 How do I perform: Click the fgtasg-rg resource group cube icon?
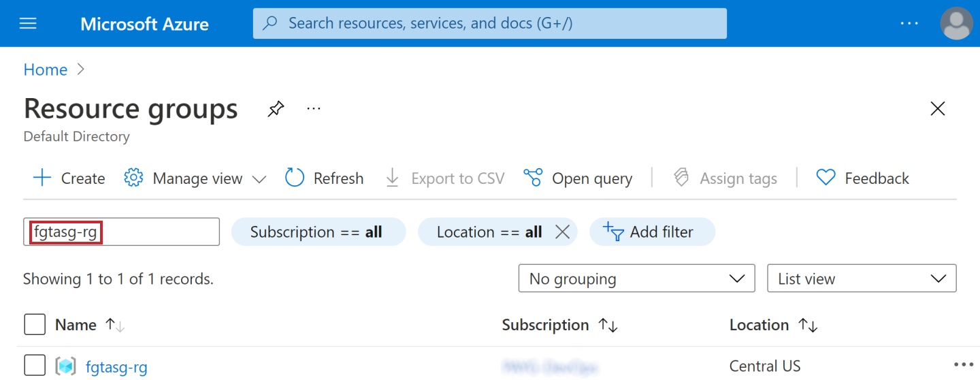point(65,367)
